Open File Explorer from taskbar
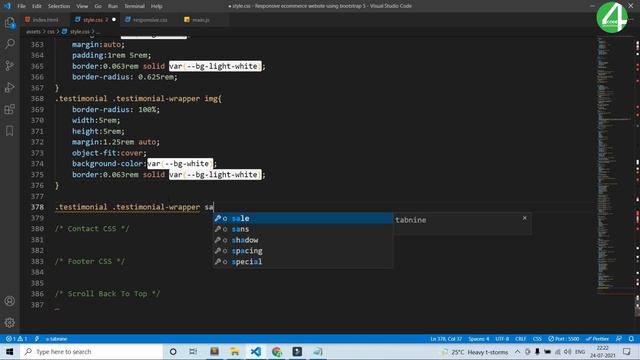This screenshot has height=360, width=640. click(235, 351)
